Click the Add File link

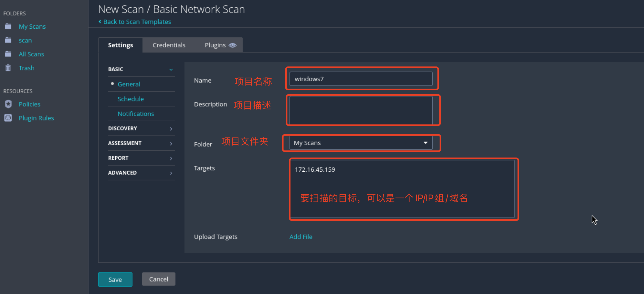(x=301, y=237)
